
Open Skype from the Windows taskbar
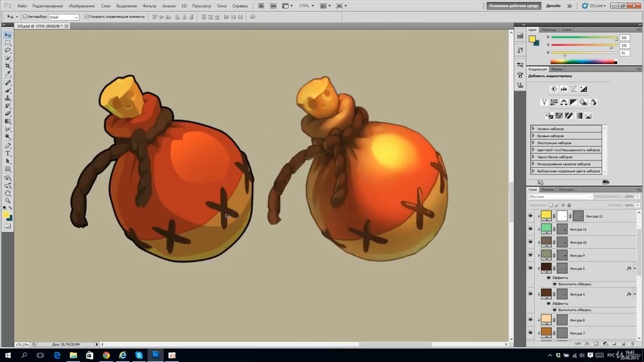[x=139, y=355]
